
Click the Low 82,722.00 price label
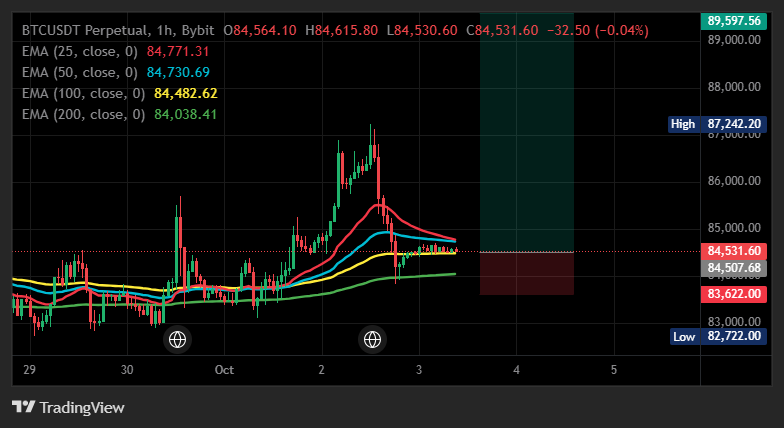(717, 336)
